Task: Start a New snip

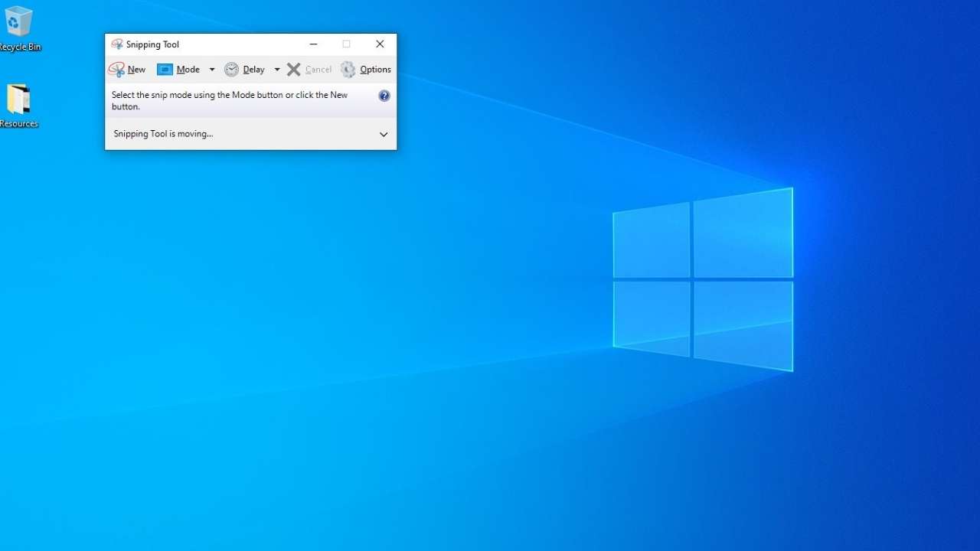Action: [127, 70]
